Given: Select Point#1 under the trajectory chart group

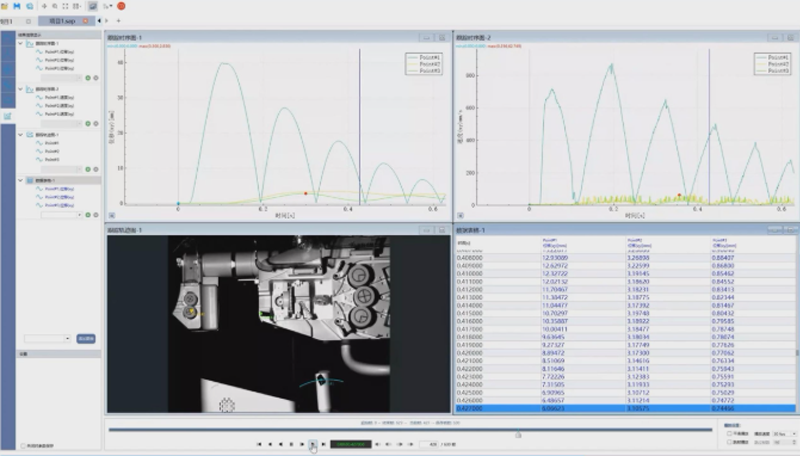Looking at the screenshot, I should coord(52,143).
